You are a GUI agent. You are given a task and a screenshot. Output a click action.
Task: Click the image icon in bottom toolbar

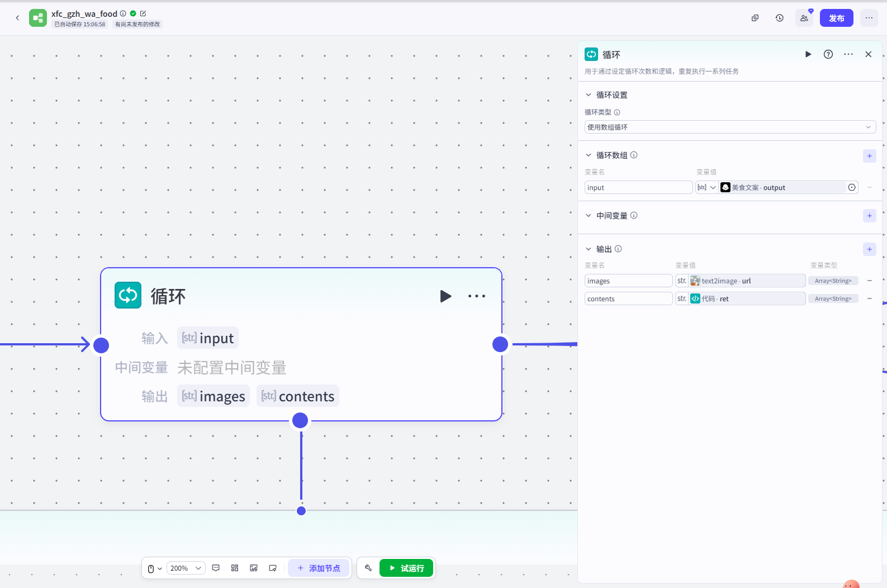pos(254,568)
